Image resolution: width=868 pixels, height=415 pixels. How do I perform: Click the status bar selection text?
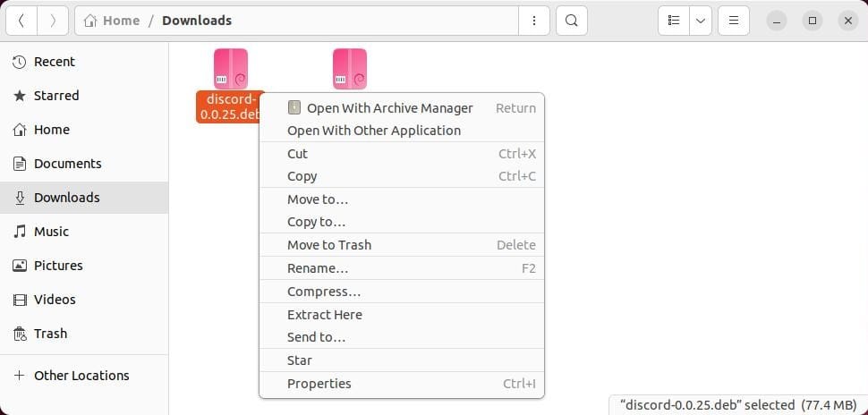point(738,404)
